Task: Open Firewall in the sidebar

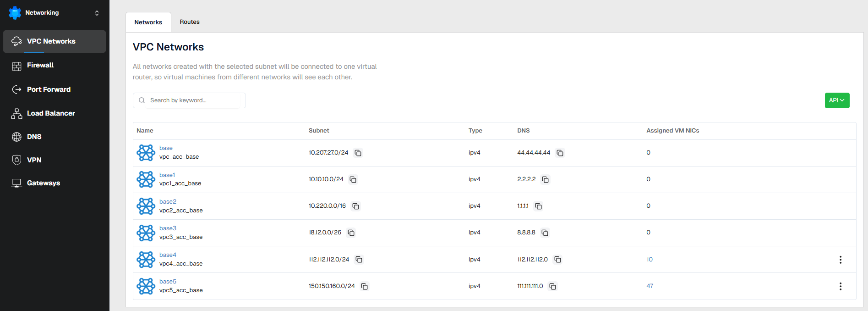Action: [x=40, y=65]
